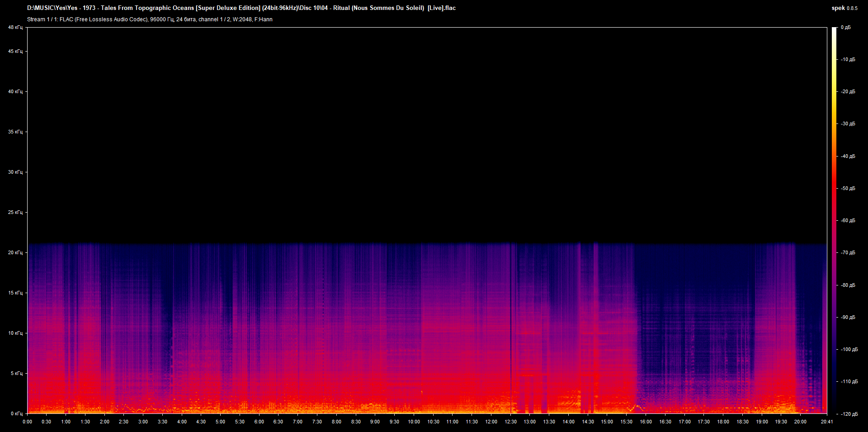The height and width of the screenshot is (432, 868).
Task: Click the 15:30 time axis label
Action: (x=626, y=422)
